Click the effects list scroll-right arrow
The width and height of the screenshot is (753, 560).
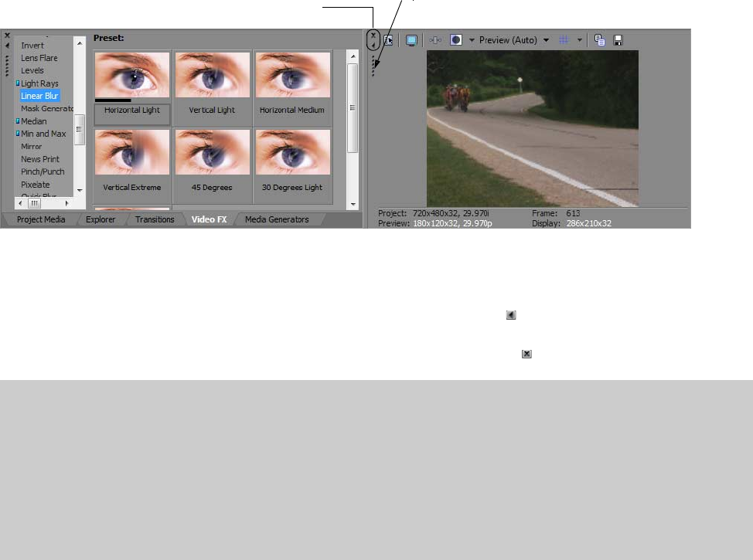pyautogui.click(x=66, y=203)
